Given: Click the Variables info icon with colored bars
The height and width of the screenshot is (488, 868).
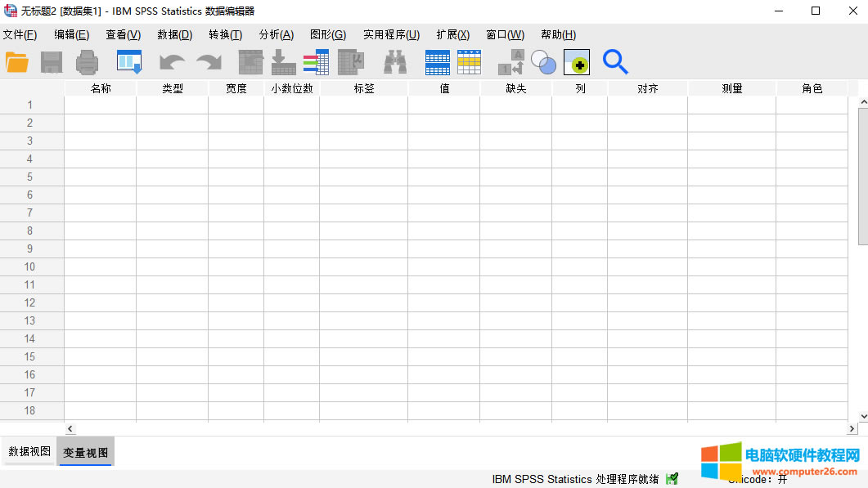Looking at the screenshot, I should 316,62.
